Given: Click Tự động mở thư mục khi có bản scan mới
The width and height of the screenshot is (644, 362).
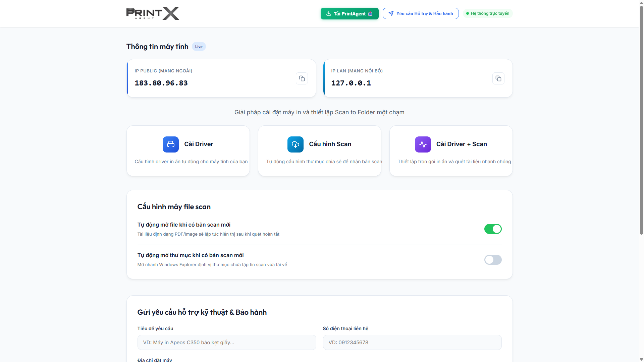Looking at the screenshot, I should (191, 255).
